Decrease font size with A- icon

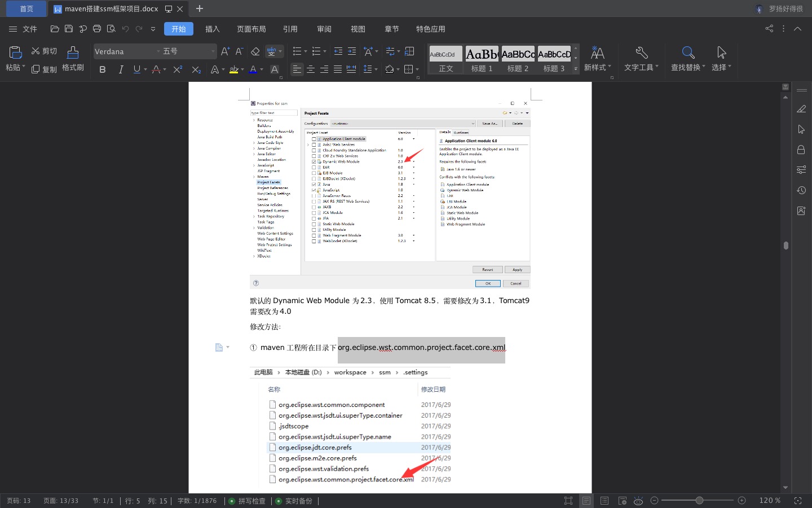pyautogui.click(x=239, y=51)
